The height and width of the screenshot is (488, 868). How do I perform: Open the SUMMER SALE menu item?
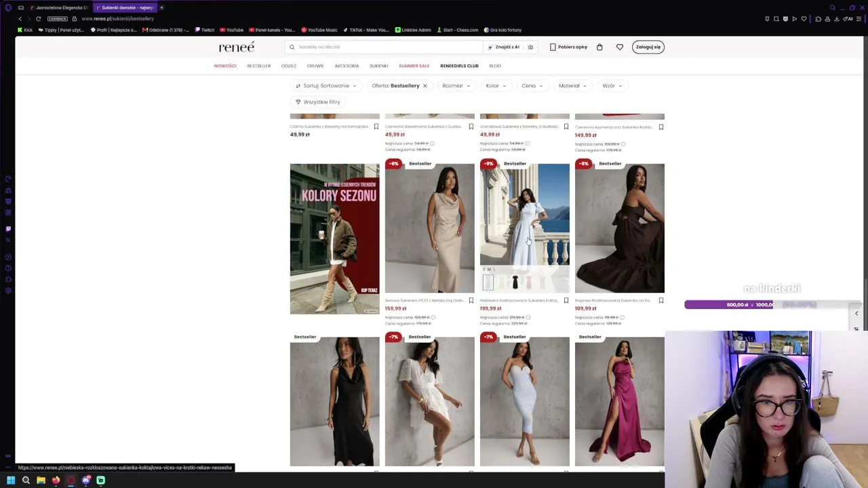(x=414, y=66)
